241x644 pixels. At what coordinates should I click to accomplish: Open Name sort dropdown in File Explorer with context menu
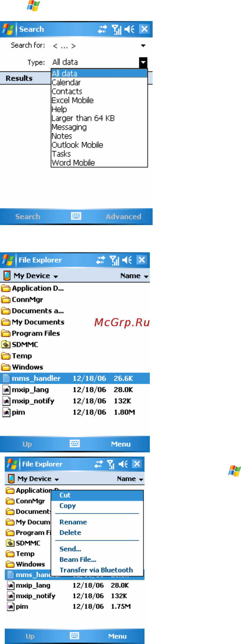pyautogui.click(x=130, y=479)
